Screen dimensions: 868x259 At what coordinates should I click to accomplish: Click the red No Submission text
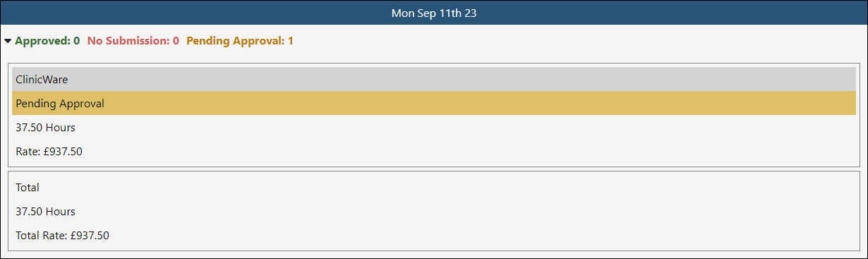point(128,41)
